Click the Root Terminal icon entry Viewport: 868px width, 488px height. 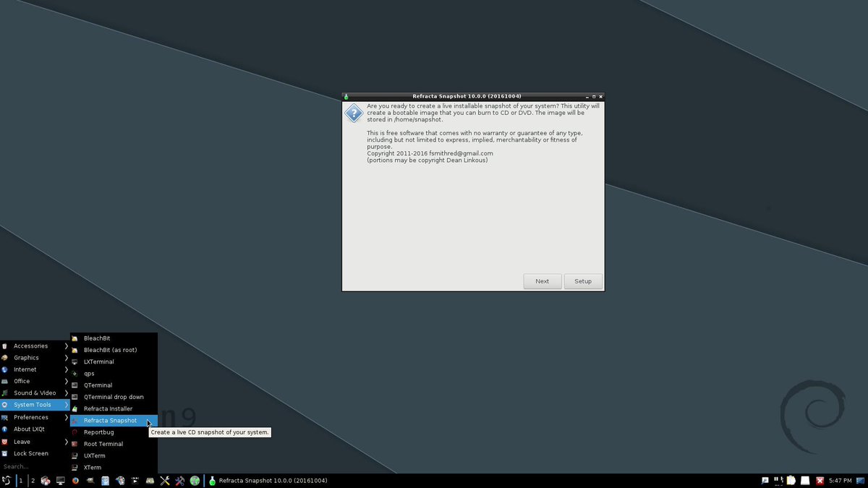coord(75,444)
